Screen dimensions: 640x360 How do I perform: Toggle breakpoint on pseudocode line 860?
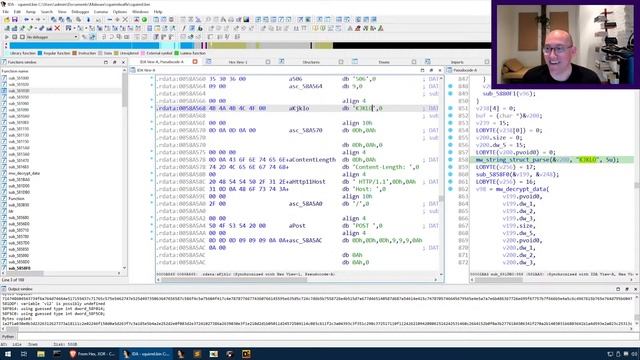[451, 174]
